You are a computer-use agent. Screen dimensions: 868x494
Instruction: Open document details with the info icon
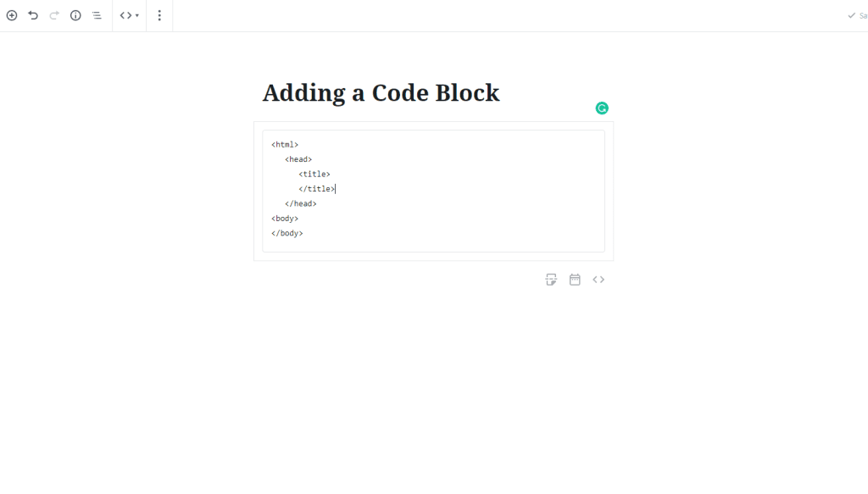pos(75,14)
